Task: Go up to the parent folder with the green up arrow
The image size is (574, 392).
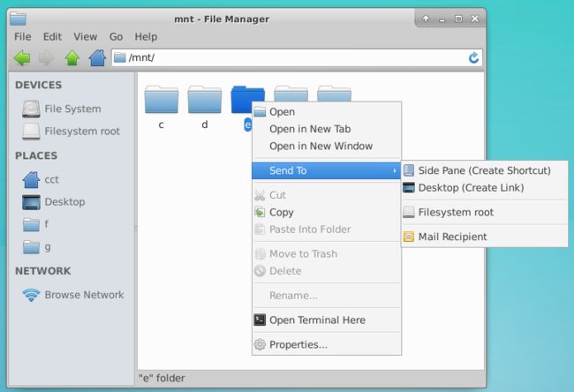Action: [x=72, y=58]
